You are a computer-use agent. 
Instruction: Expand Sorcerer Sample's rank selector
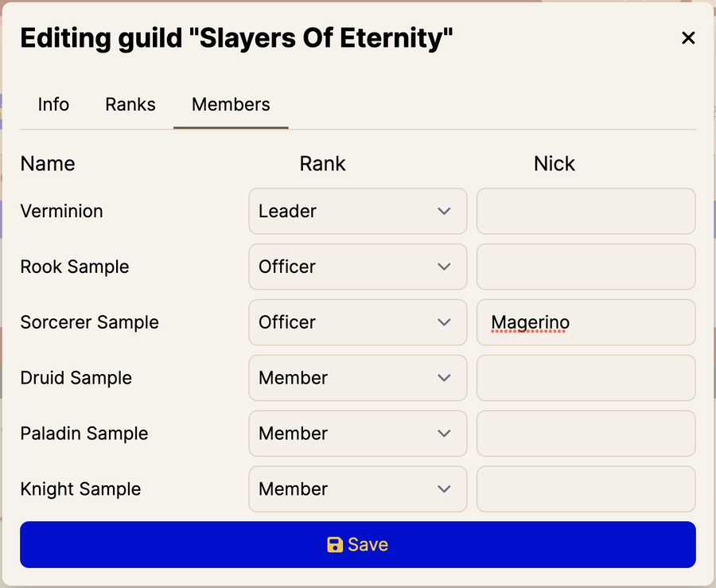tap(357, 322)
